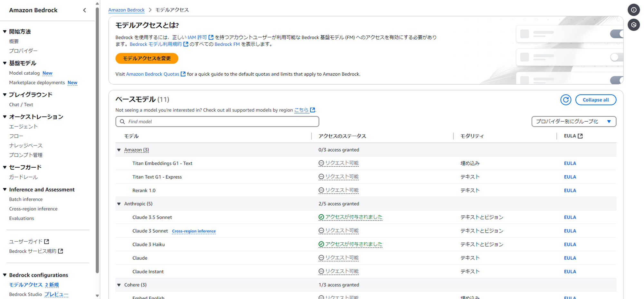Click the sidebar vertical scrollbar

[x=97, y=140]
